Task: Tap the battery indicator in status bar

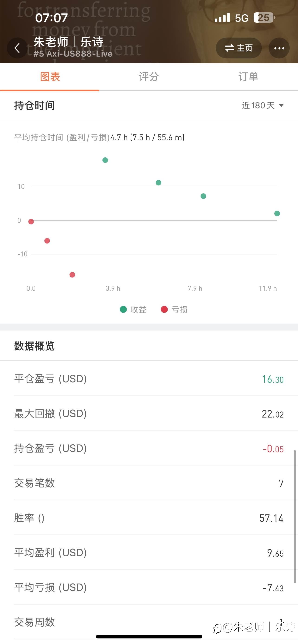Action: [264, 18]
